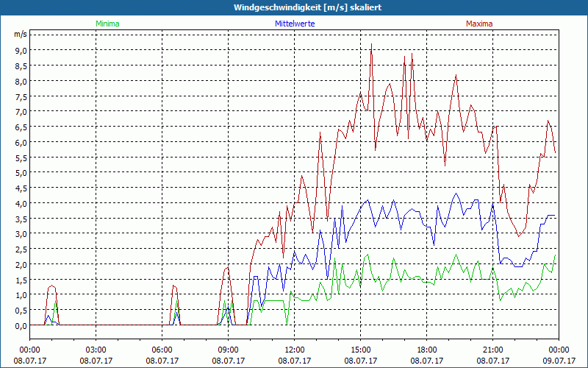Click the 12:00 time axis label
Viewport: 588px width, 368px height.
click(295, 350)
